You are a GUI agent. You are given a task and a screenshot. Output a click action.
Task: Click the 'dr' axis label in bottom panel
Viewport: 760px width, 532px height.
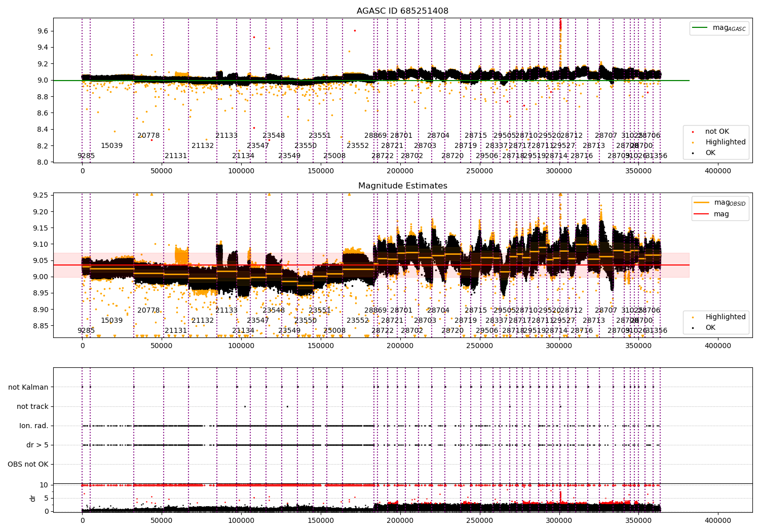[x=33, y=498]
